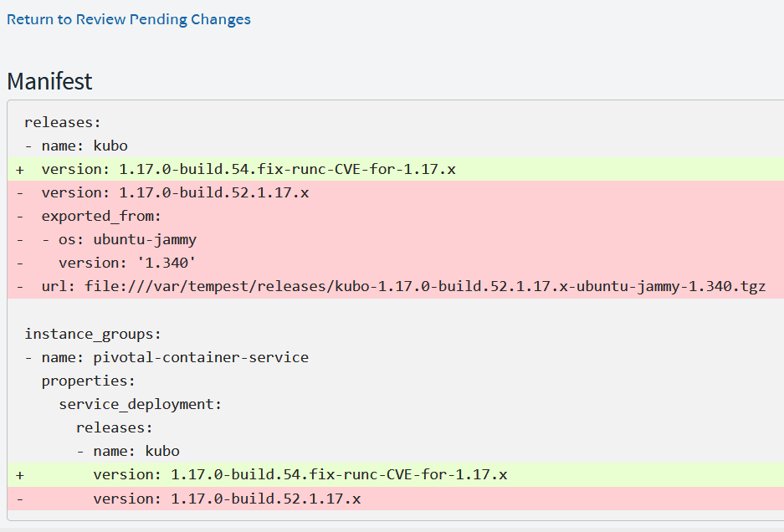This screenshot has height=532, width=784.
Task: Click the plus marker on the first added line
Action: click(x=19, y=170)
